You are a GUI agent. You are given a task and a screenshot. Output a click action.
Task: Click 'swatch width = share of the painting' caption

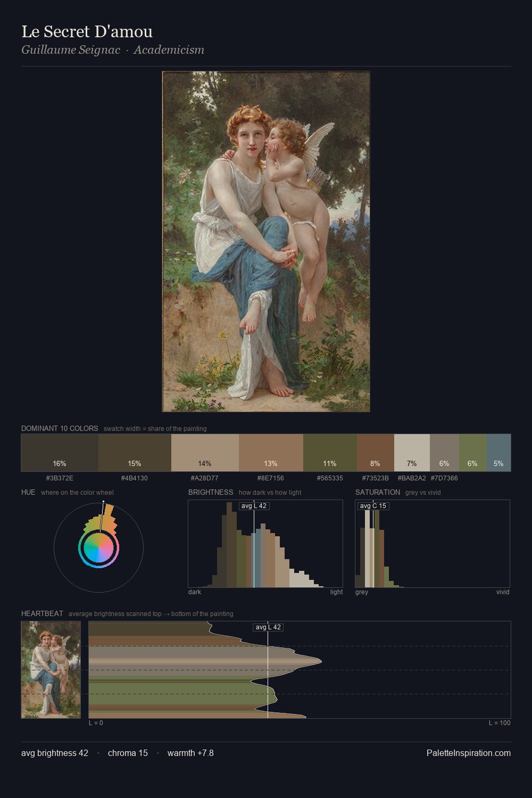click(155, 429)
